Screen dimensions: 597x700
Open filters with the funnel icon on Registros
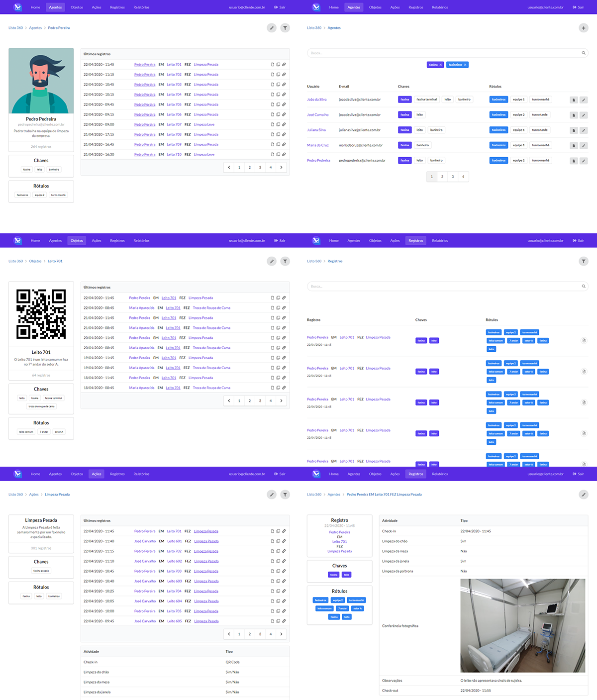584,261
